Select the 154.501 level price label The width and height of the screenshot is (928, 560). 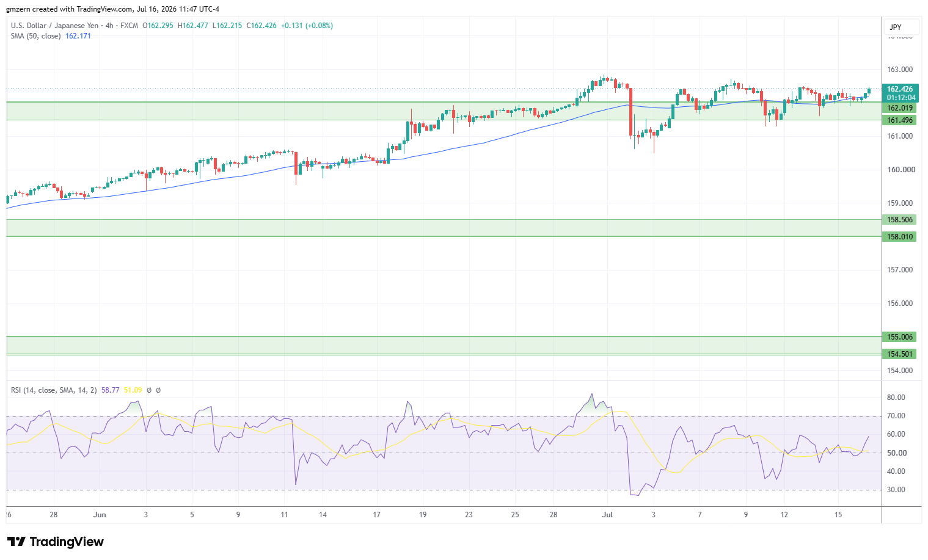[899, 354]
